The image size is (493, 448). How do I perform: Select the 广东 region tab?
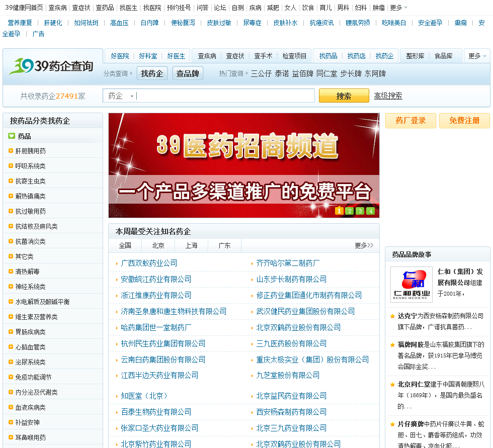point(224,245)
